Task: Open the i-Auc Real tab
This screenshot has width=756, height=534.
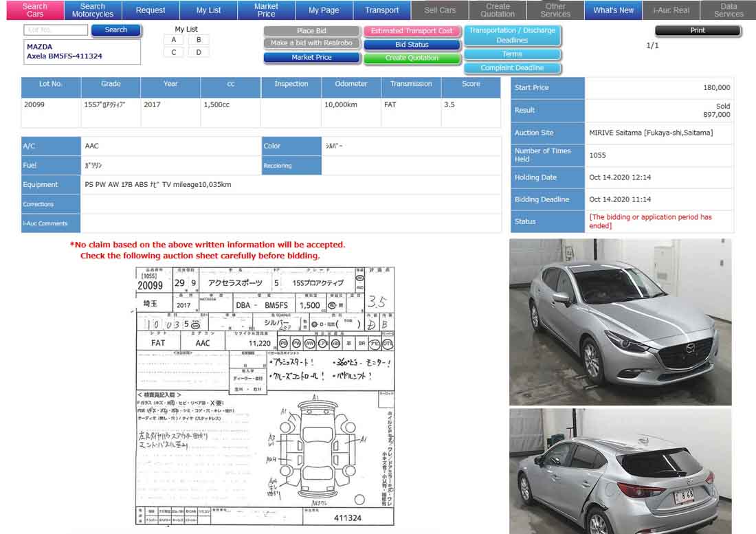Action: [x=671, y=10]
